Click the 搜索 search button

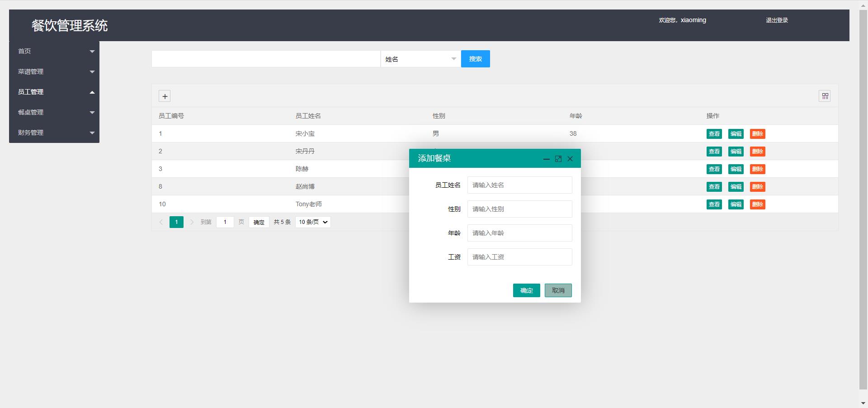coord(475,59)
